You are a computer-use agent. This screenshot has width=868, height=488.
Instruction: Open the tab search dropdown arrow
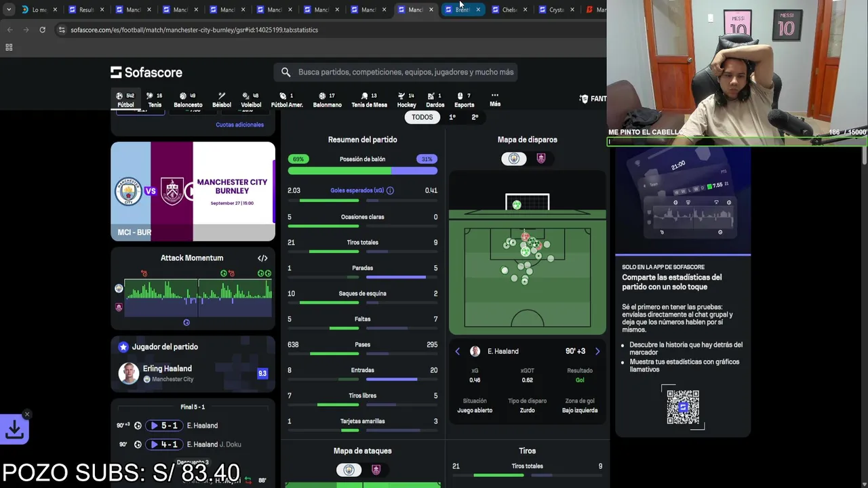pos(8,9)
